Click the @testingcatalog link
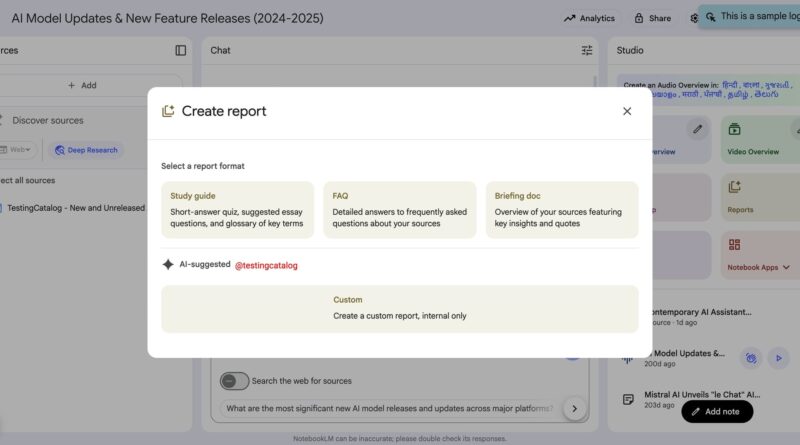Image resolution: width=800 pixels, height=445 pixels. point(266,265)
